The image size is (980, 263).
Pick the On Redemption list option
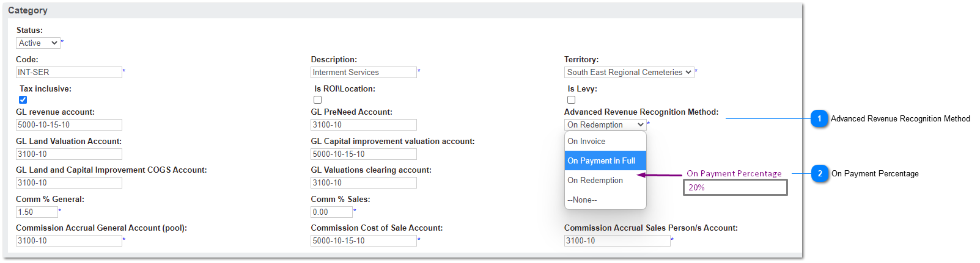[605, 180]
